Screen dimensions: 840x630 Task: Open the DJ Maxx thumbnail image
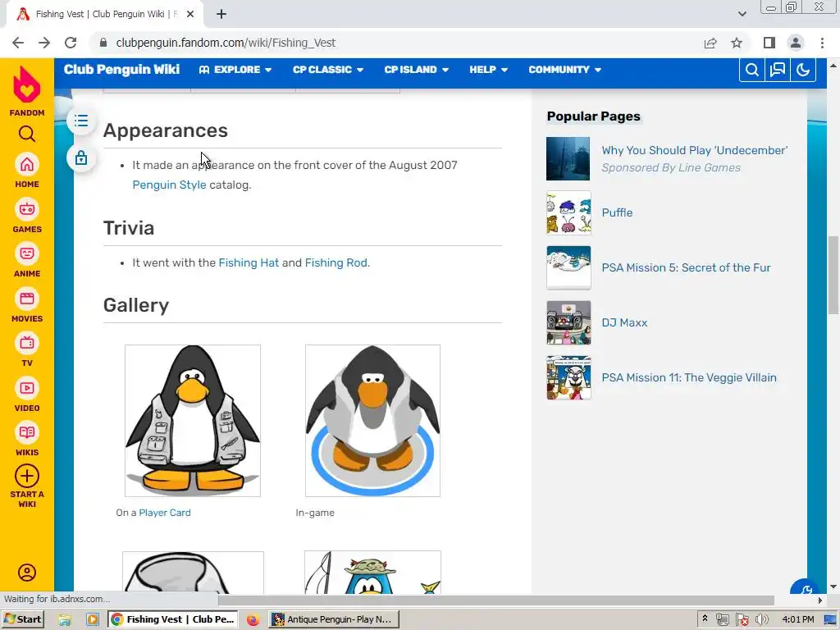click(568, 323)
